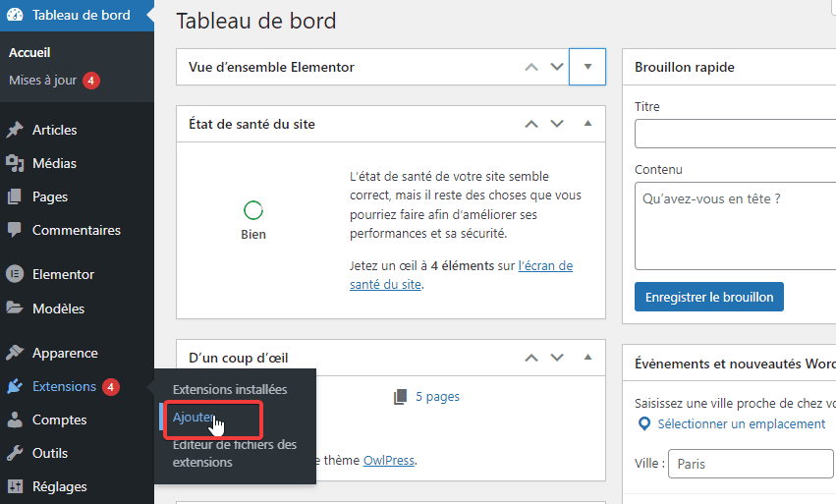
Task: Click the Brouillon rapide panel heading
Action: coord(685,67)
